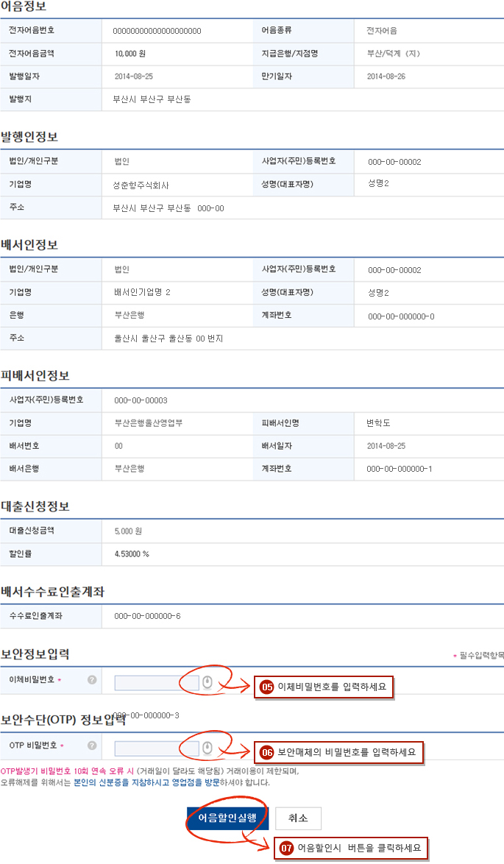This screenshot has width=504, height=864.
Task: Click the 대출신청정보 section heading
Action: [35, 506]
